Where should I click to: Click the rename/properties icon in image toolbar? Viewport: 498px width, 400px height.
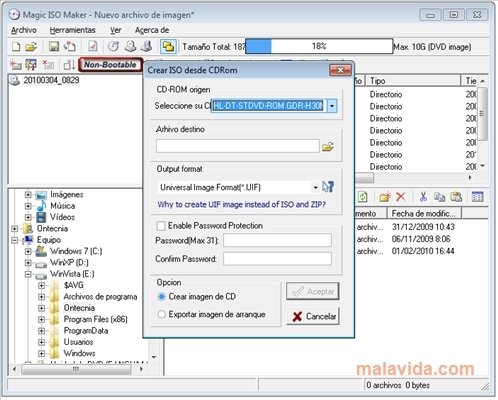(x=31, y=64)
